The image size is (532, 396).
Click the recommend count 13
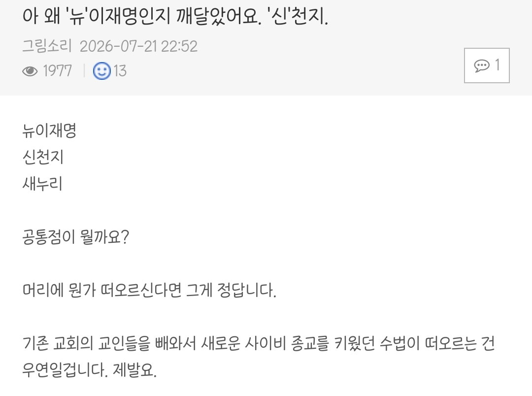[x=120, y=71]
